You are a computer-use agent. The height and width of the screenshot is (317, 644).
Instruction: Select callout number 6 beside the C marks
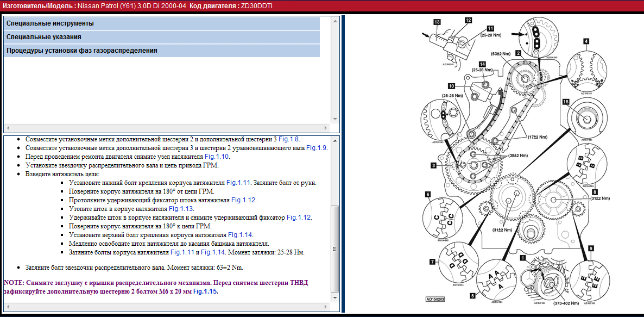pyautogui.click(x=428, y=194)
